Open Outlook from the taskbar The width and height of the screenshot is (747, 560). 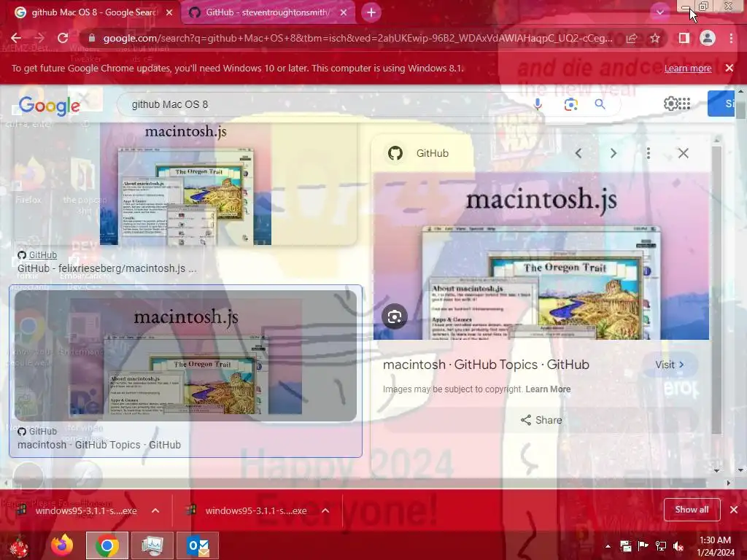pyautogui.click(x=198, y=545)
